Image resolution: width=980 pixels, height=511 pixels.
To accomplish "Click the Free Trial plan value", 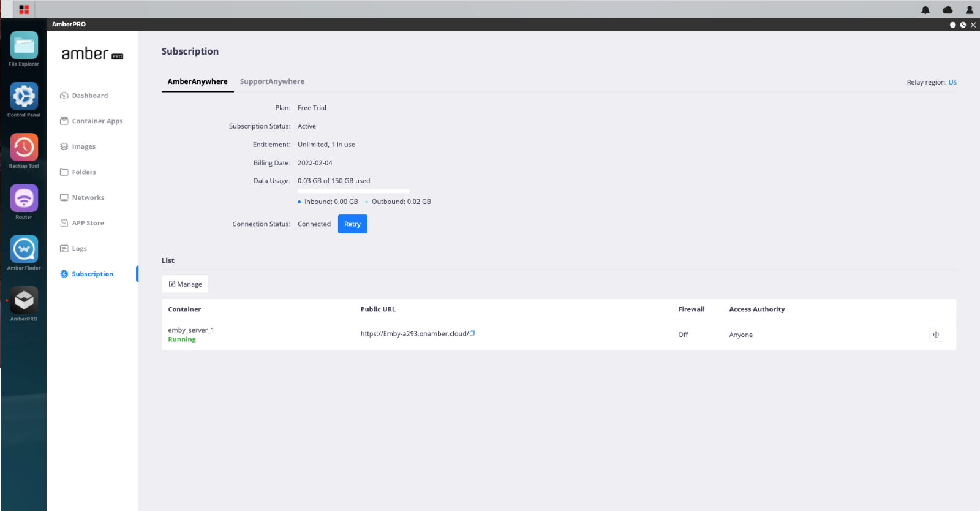I will 312,108.
